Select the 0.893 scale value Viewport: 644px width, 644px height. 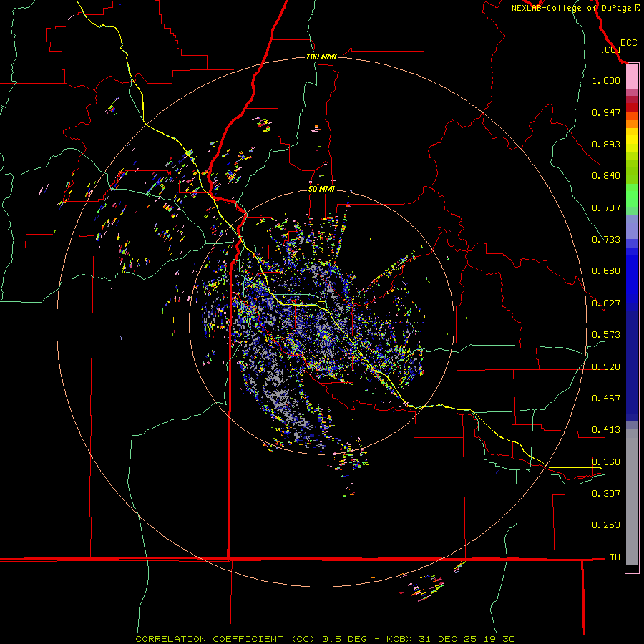click(606, 144)
